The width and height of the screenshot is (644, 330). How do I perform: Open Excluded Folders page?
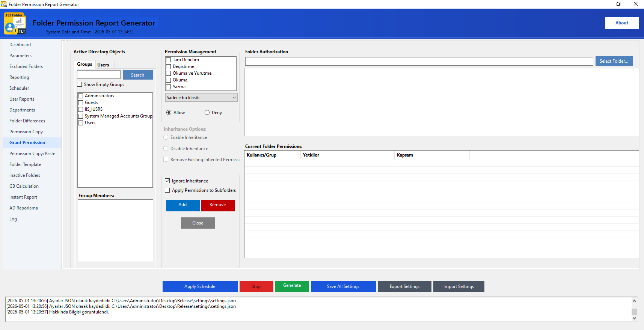pos(26,66)
